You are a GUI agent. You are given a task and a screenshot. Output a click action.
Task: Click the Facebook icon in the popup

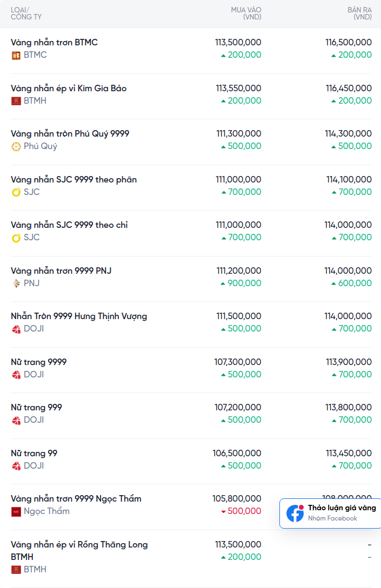[x=295, y=513]
